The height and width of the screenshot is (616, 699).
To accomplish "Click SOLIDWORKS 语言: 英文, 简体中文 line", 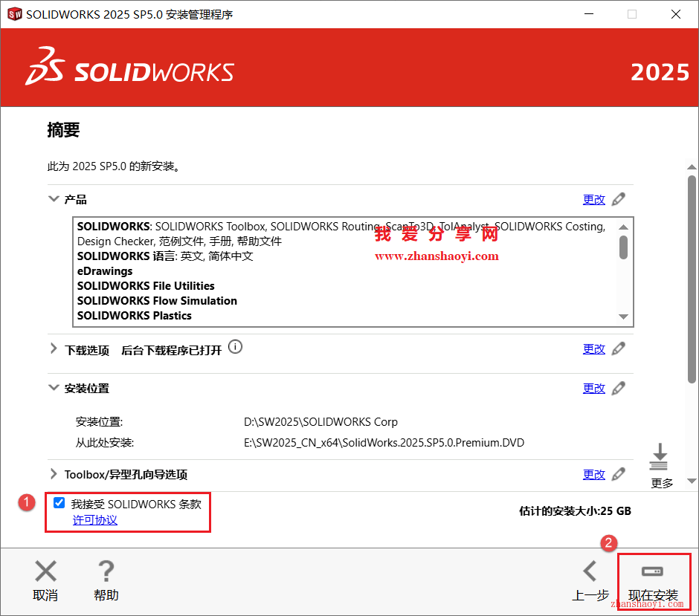I will point(165,256).
